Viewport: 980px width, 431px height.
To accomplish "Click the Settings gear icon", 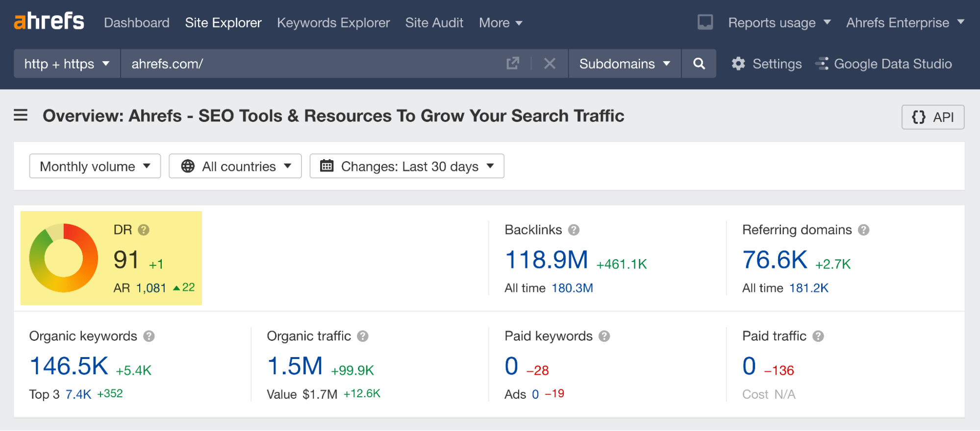I will 738,64.
